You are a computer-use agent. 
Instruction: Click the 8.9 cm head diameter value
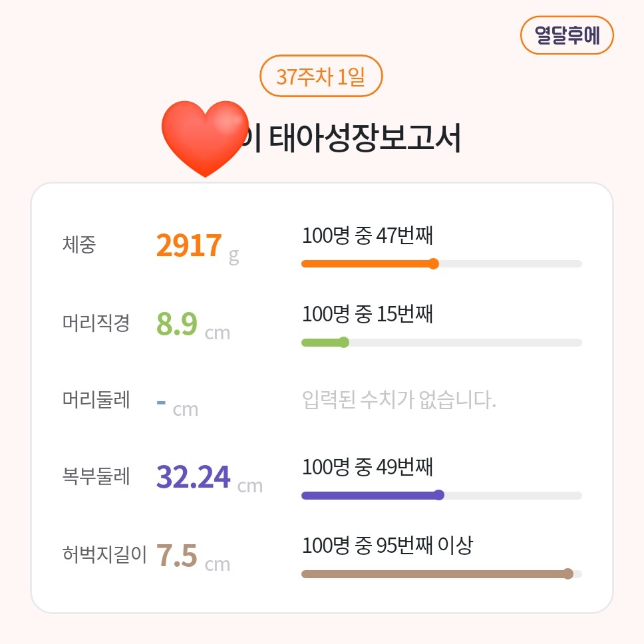click(x=177, y=324)
